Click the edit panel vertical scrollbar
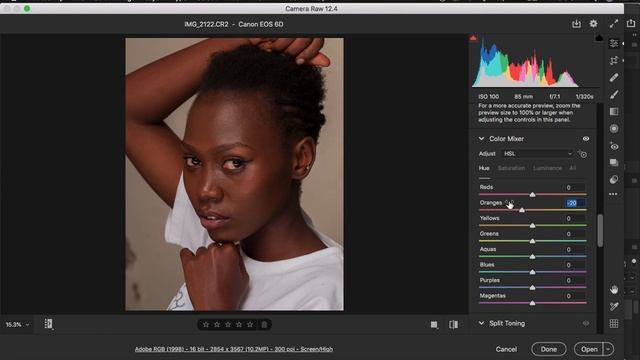640x360 pixels. 600,231
